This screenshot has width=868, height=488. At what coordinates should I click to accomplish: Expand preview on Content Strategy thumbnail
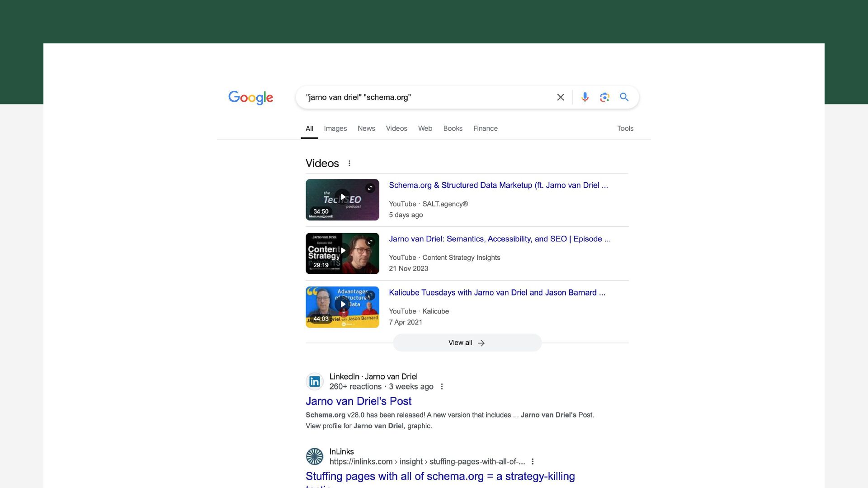(x=370, y=242)
